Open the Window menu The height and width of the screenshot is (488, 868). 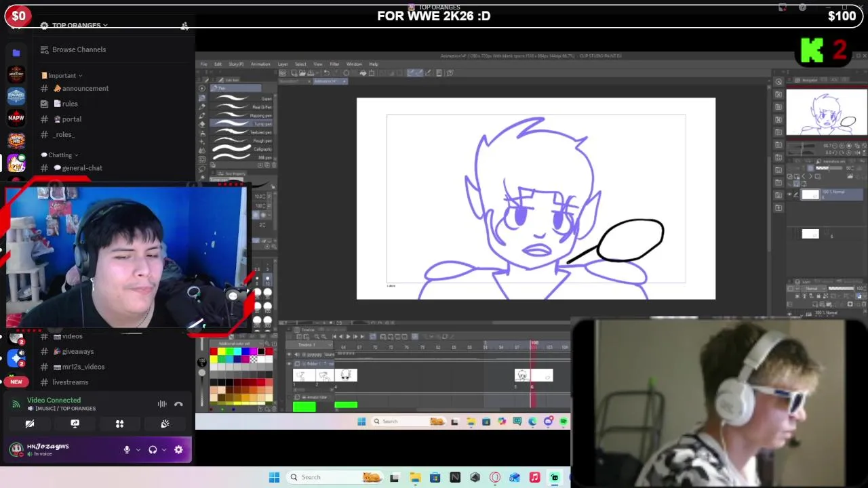[x=354, y=64]
